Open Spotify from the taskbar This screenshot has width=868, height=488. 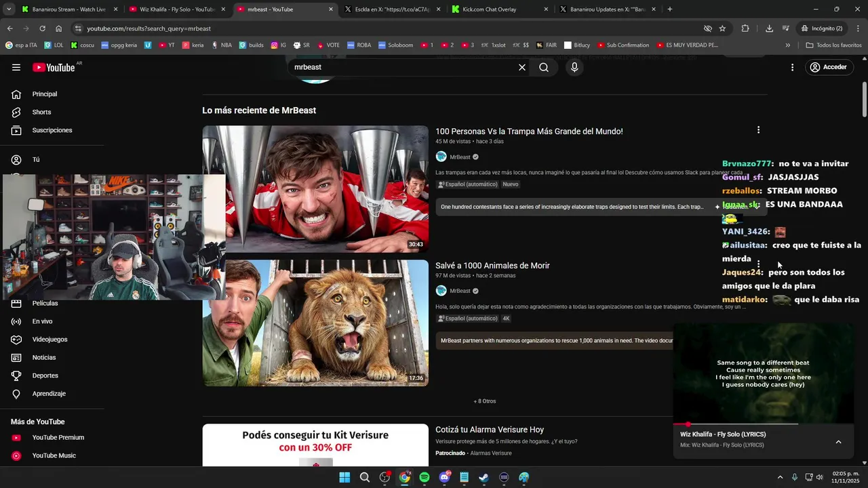pyautogui.click(x=425, y=478)
